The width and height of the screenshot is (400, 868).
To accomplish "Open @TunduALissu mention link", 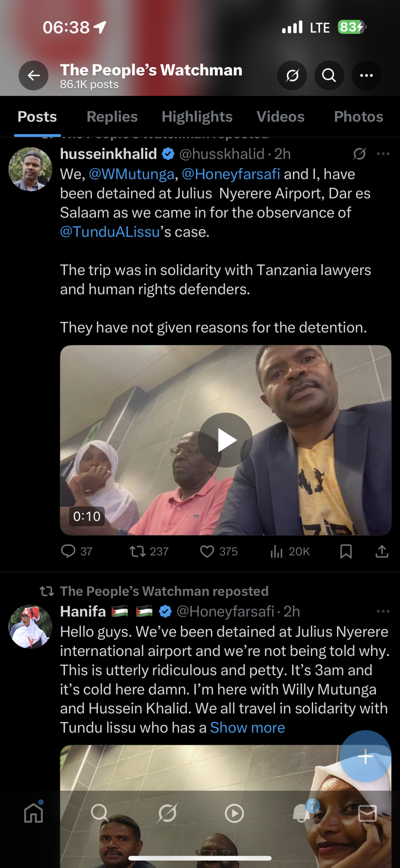I will [110, 232].
